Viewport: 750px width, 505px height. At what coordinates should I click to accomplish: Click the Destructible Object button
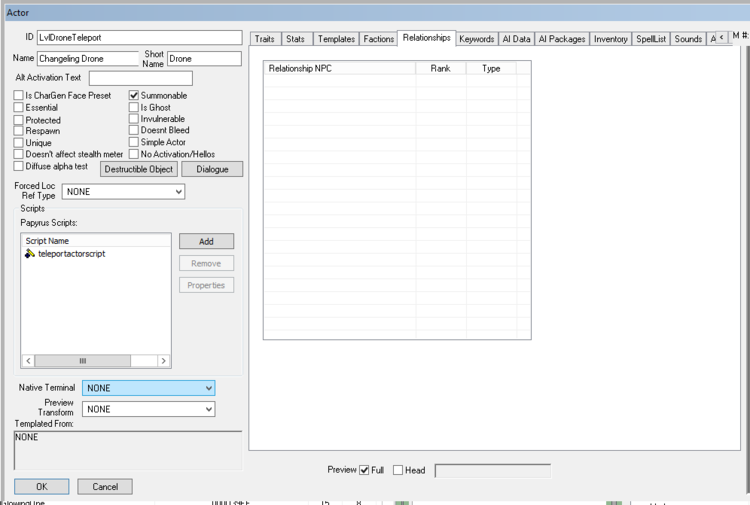coord(139,169)
